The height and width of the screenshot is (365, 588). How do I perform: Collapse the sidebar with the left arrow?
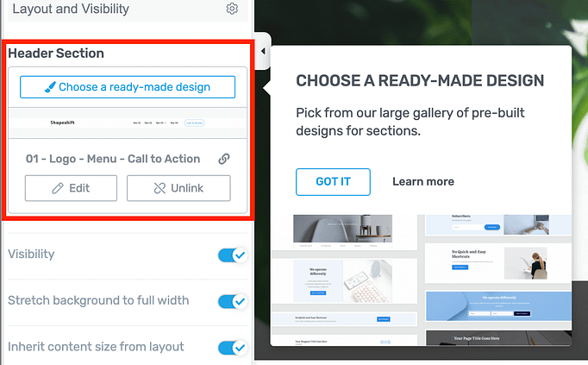(x=263, y=51)
